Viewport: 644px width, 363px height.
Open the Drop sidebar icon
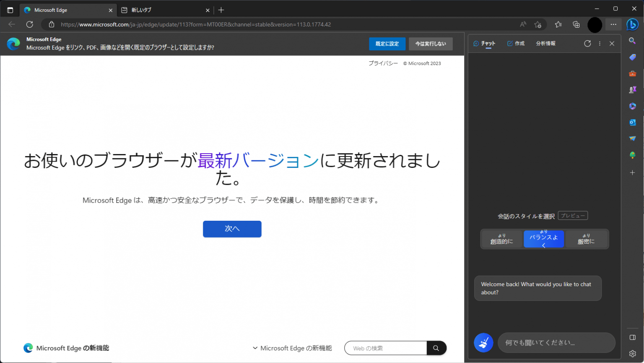(633, 138)
